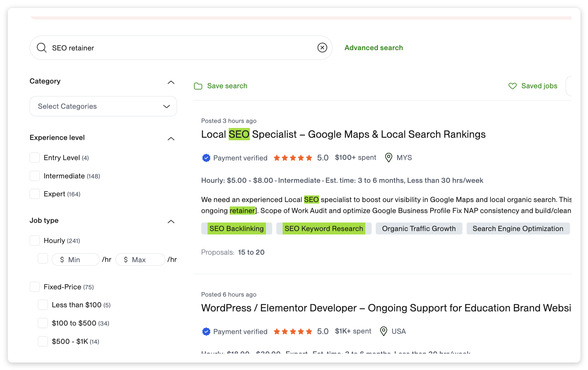Select the SEO Keyword Research skill tag
The width and height of the screenshot is (588, 370).
pyautogui.click(x=324, y=228)
